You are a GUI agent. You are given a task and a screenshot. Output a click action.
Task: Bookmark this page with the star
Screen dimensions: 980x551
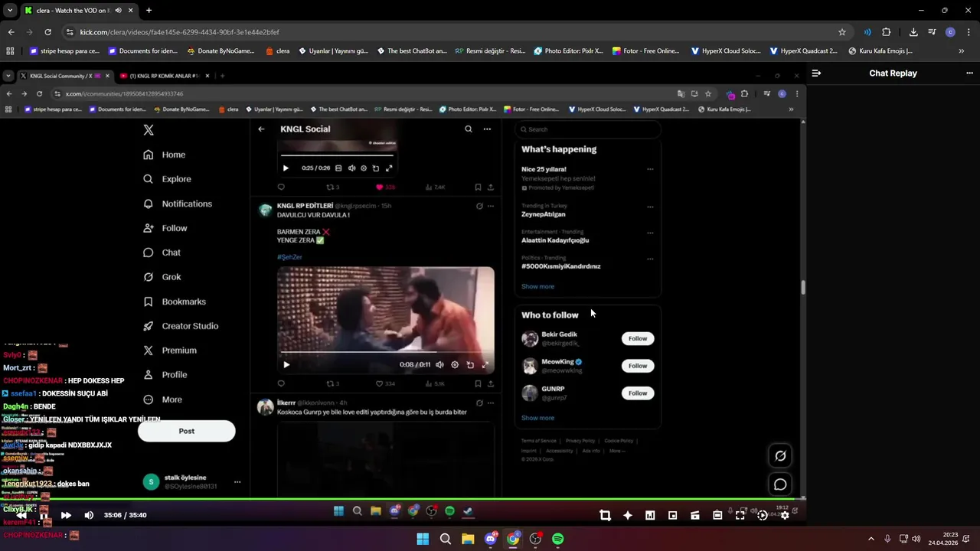coord(842,32)
